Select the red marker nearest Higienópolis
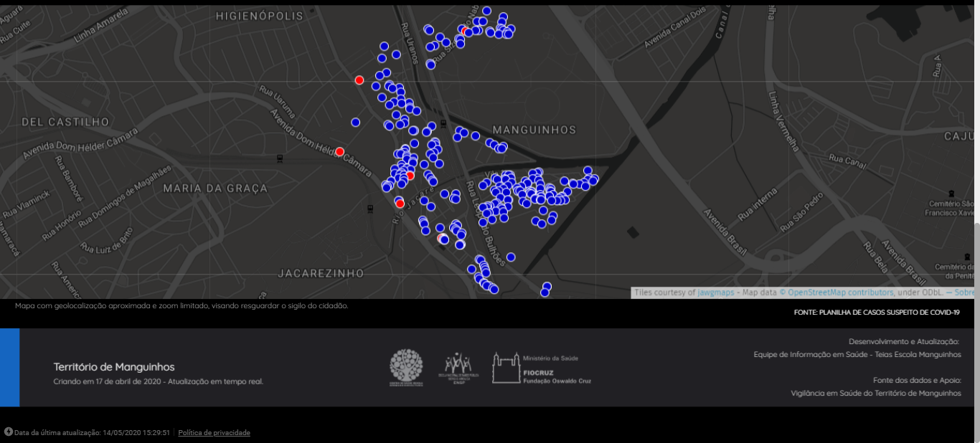This screenshot has height=443, width=980. click(x=359, y=80)
